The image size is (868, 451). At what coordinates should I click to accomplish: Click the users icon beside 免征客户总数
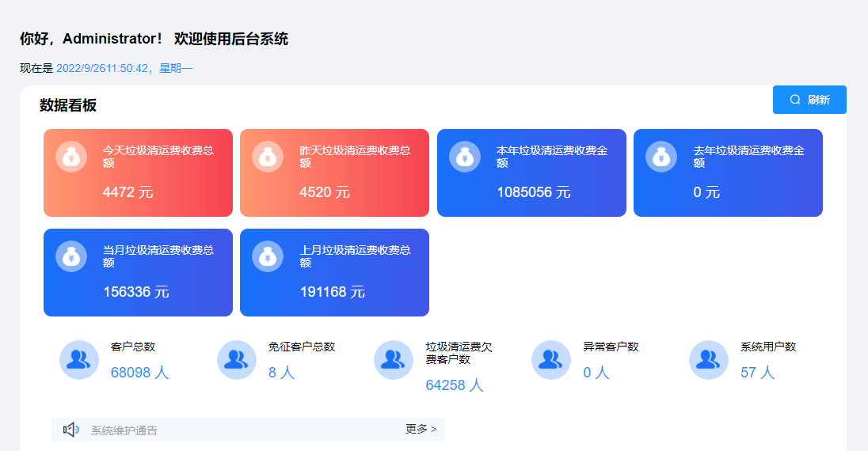237,360
